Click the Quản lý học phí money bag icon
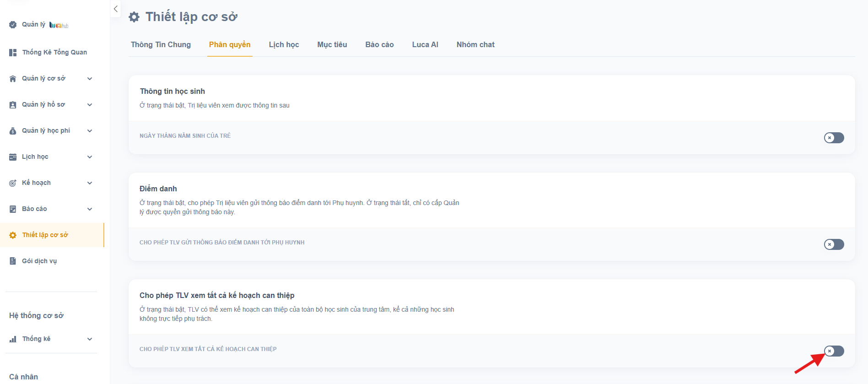This screenshot has height=384, width=868. point(13,131)
